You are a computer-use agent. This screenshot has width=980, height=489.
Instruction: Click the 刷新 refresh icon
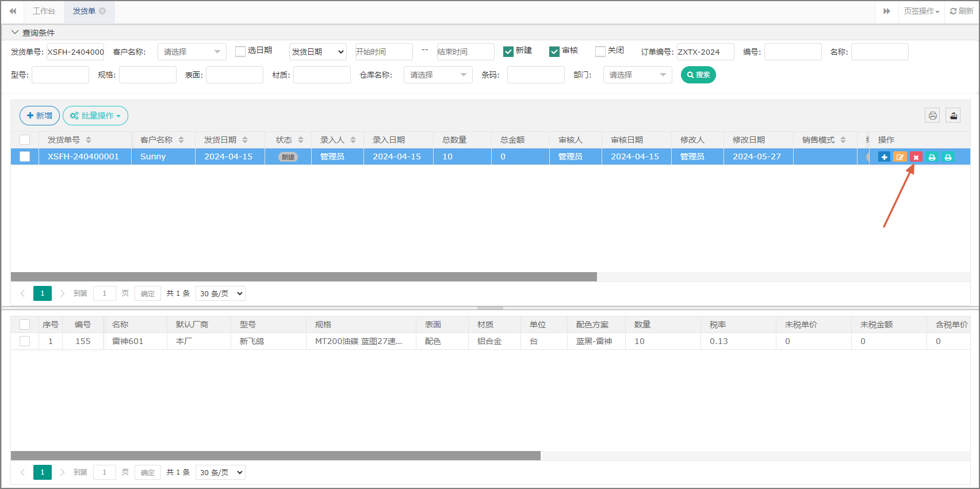pos(961,12)
